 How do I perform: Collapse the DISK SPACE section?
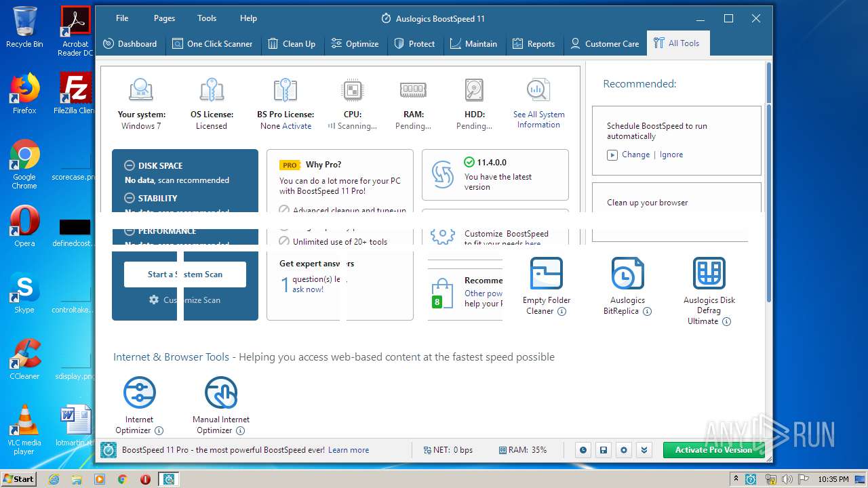130,165
